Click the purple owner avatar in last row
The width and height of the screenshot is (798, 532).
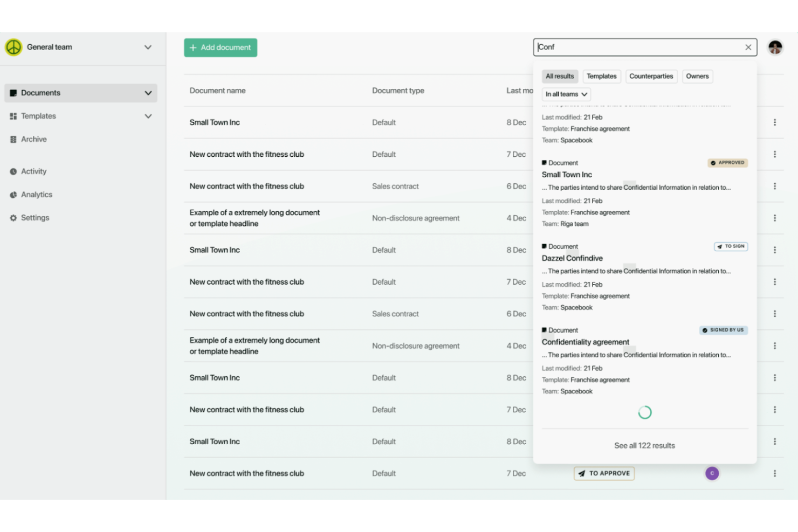point(712,473)
